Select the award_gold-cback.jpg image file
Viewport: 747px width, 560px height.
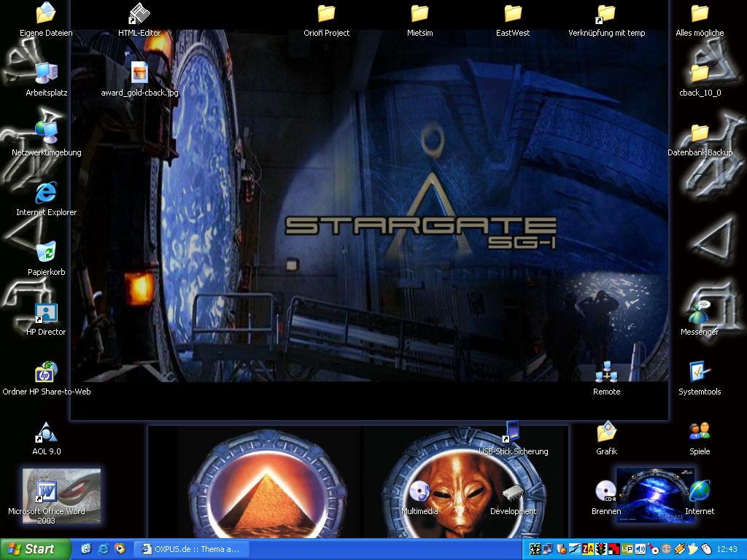(x=139, y=74)
